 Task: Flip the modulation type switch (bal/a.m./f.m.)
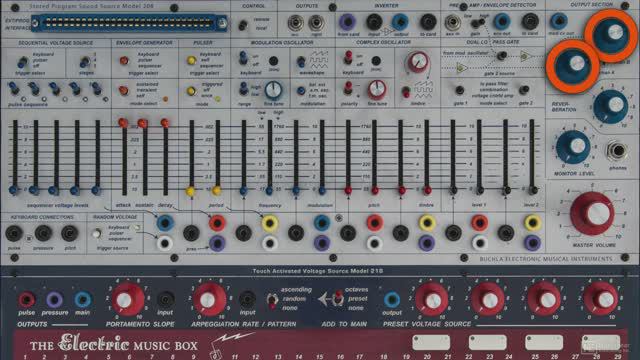pos(301,90)
